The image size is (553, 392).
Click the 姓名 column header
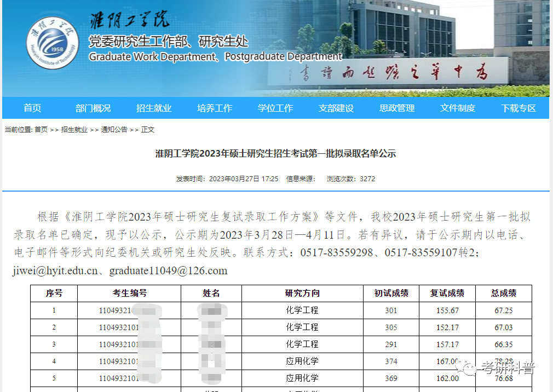click(211, 293)
